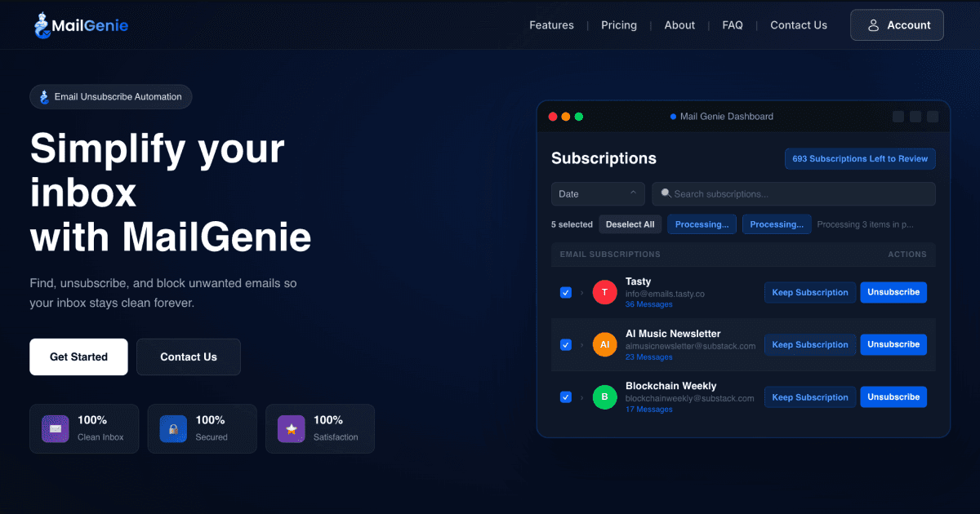The width and height of the screenshot is (980, 514).
Task: Click the Search subscriptions field
Action: (794, 194)
